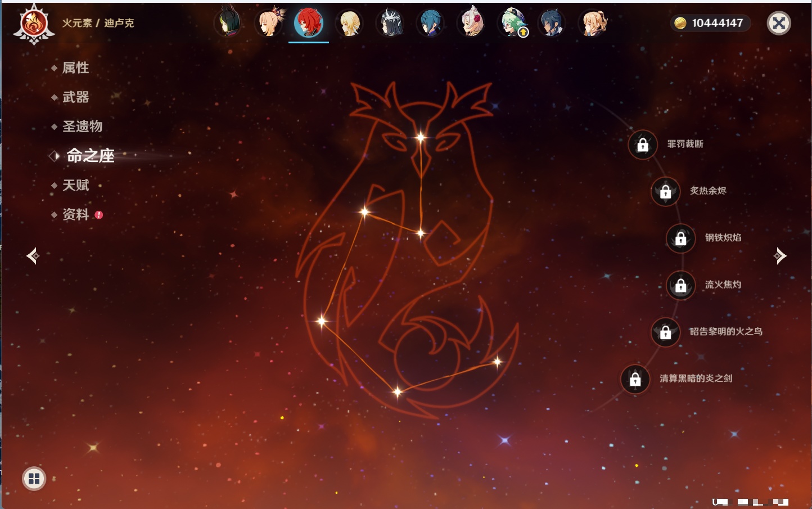This screenshot has height=509, width=812.
Task: Click the 火元素 / 迪卢克 title text
Action: click(98, 23)
